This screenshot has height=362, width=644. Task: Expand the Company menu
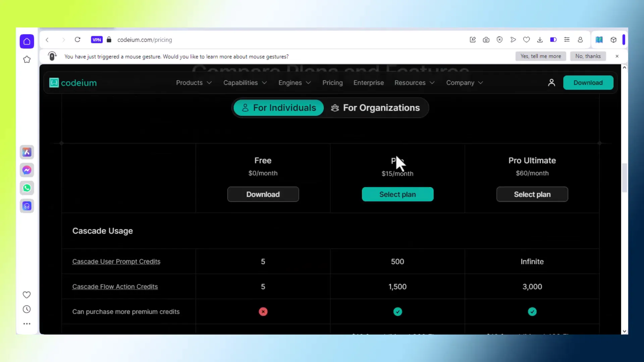tap(465, 82)
